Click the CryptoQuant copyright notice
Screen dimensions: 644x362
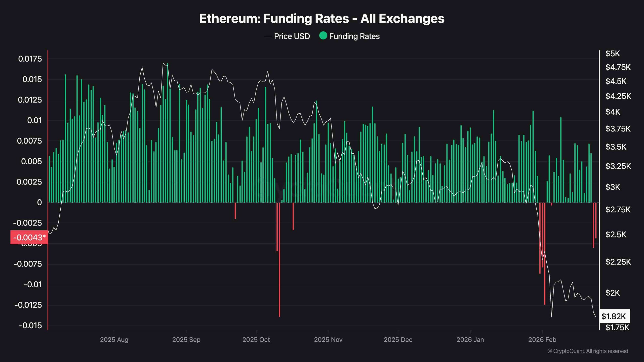(x=588, y=351)
